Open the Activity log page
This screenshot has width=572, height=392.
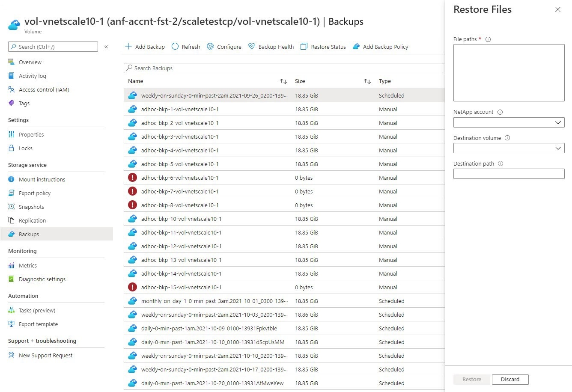(32, 76)
